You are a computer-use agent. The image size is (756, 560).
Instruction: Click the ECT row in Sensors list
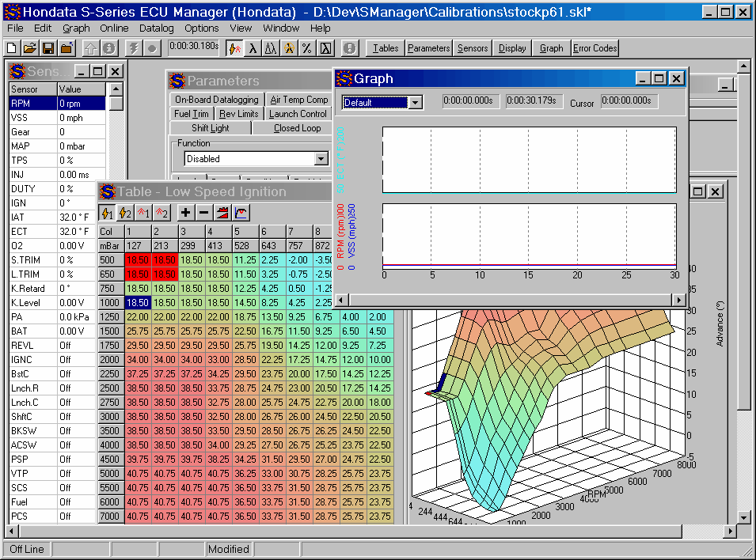pyautogui.click(x=57, y=231)
